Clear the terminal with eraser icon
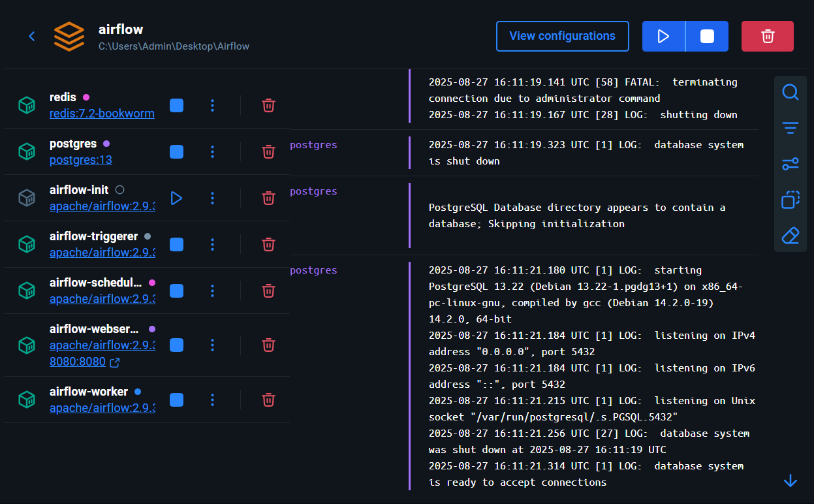The image size is (814, 504). [791, 235]
